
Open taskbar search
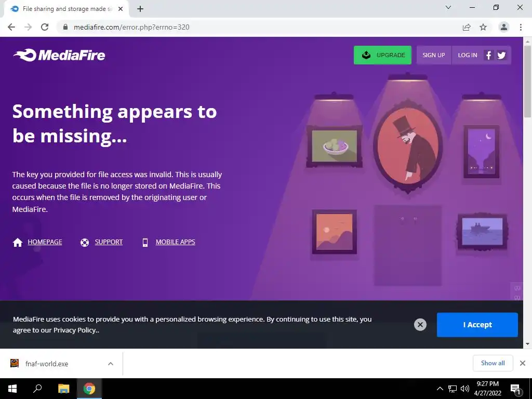(x=37, y=389)
